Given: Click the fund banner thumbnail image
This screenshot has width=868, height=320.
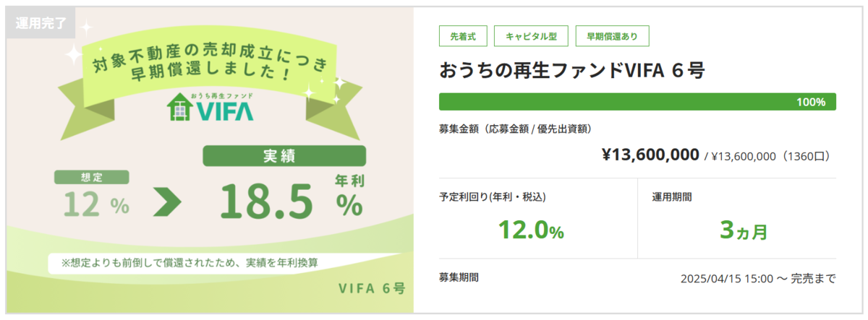Looking at the screenshot, I should 210,160.
